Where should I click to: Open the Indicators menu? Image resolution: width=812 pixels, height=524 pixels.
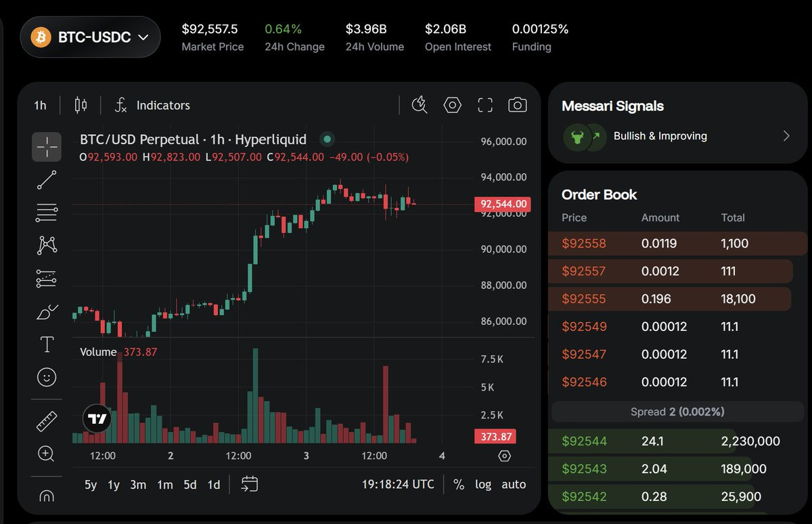pos(152,105)
